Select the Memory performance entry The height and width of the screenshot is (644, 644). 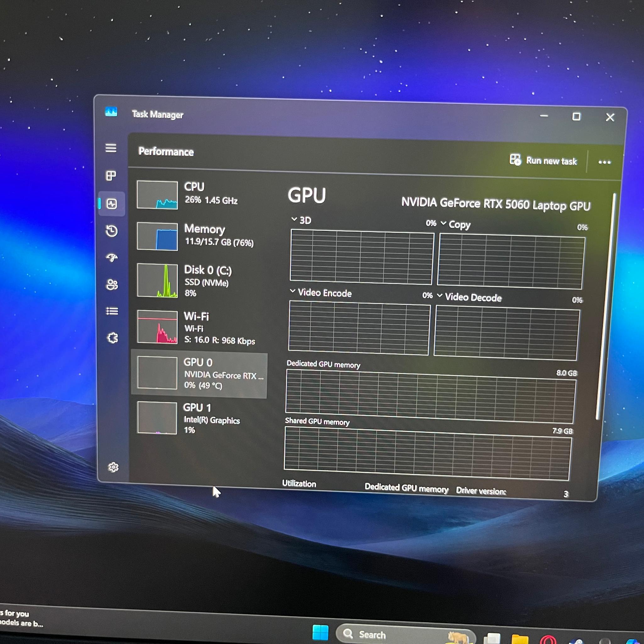coord(200,236)
